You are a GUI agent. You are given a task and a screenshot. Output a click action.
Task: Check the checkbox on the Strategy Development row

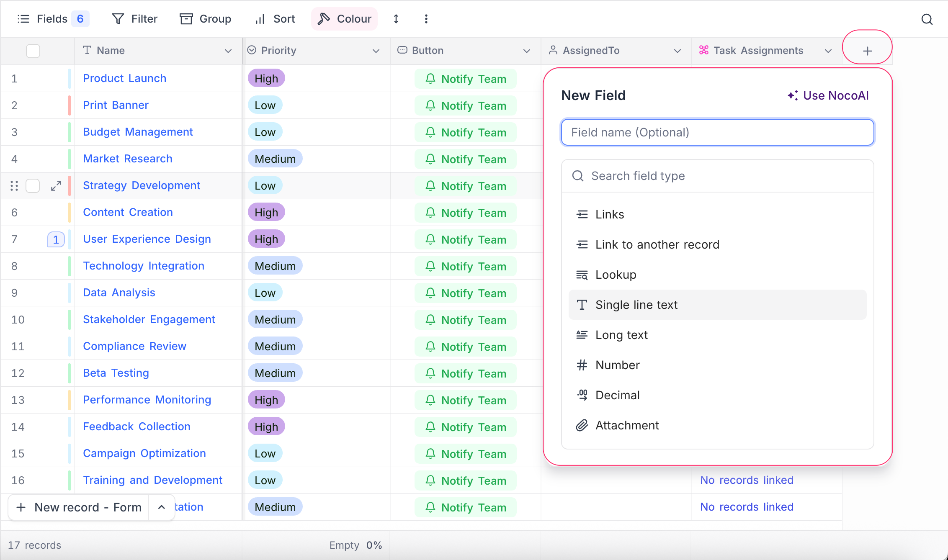(x=33, y=185)
